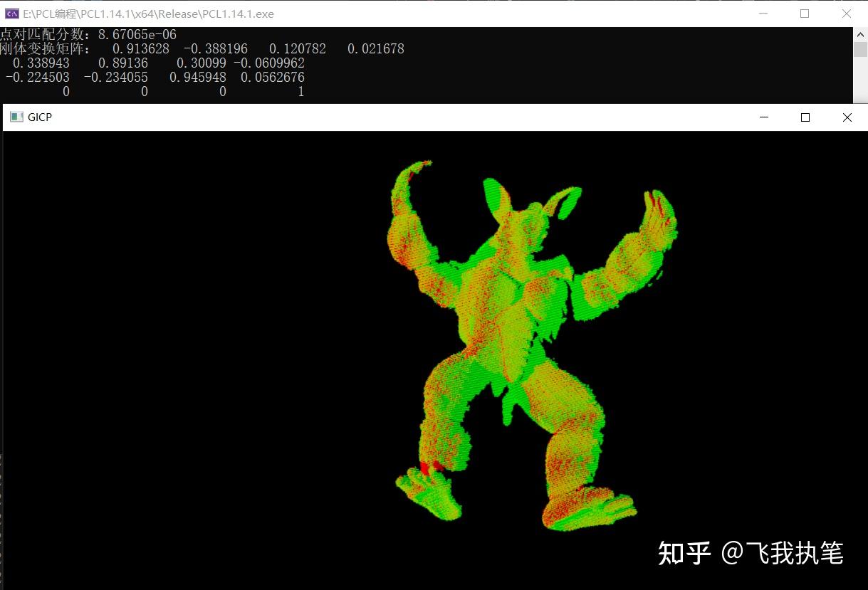Click the minimize icon on the console window
Viewport: 868px width, 590px height.
(x=763, y=14)
